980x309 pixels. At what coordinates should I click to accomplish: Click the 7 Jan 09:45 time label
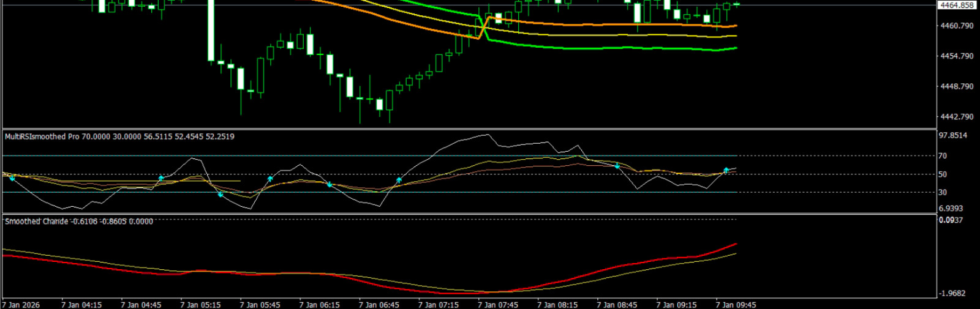point(736,305)
